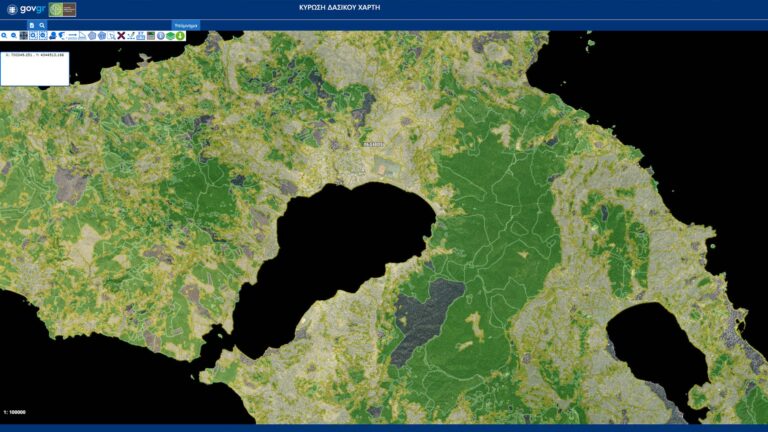Click the measure area triangle tool
The width and height of the screenshot is (768, 432).
[82, 36]
